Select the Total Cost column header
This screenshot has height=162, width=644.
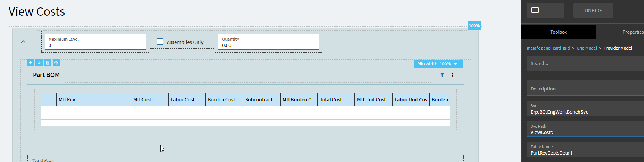[336, 99]
